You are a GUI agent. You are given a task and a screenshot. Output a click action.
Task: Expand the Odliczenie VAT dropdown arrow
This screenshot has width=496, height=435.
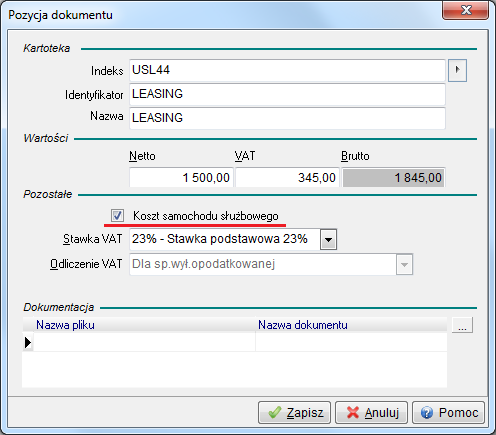tap(404, 264)
